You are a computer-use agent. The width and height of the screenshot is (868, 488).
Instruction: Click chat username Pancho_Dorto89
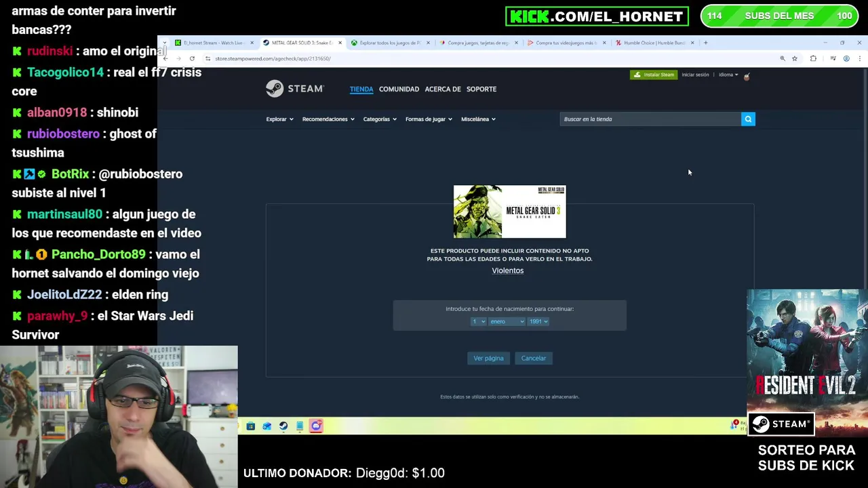coord(98,254)
